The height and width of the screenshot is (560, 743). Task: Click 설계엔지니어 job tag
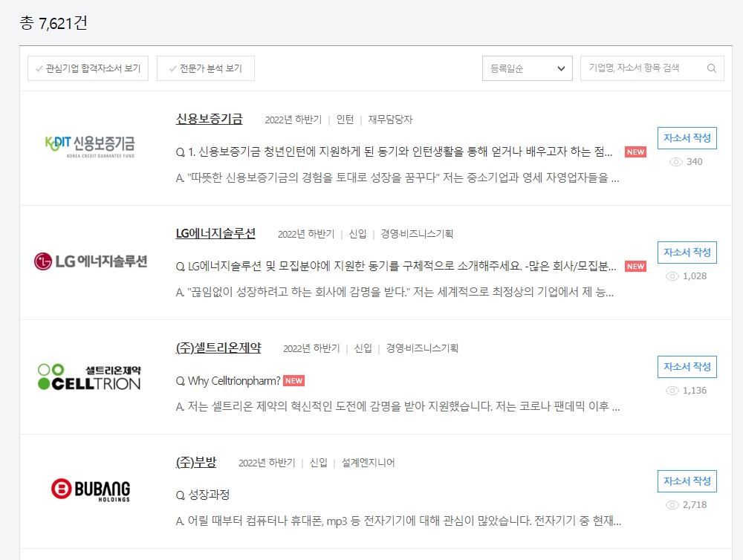(x=369, y=463)
